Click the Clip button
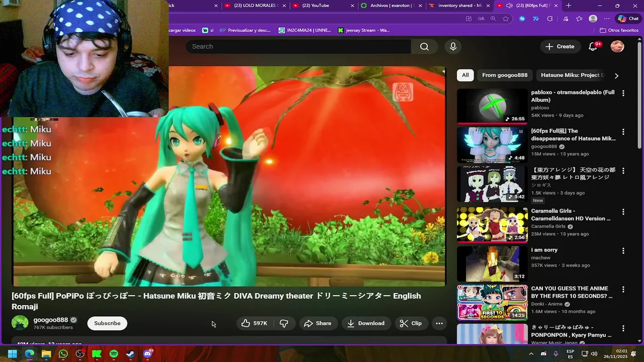Image resolution: width=644 pixels, height=362 pixels. [411, 323]
